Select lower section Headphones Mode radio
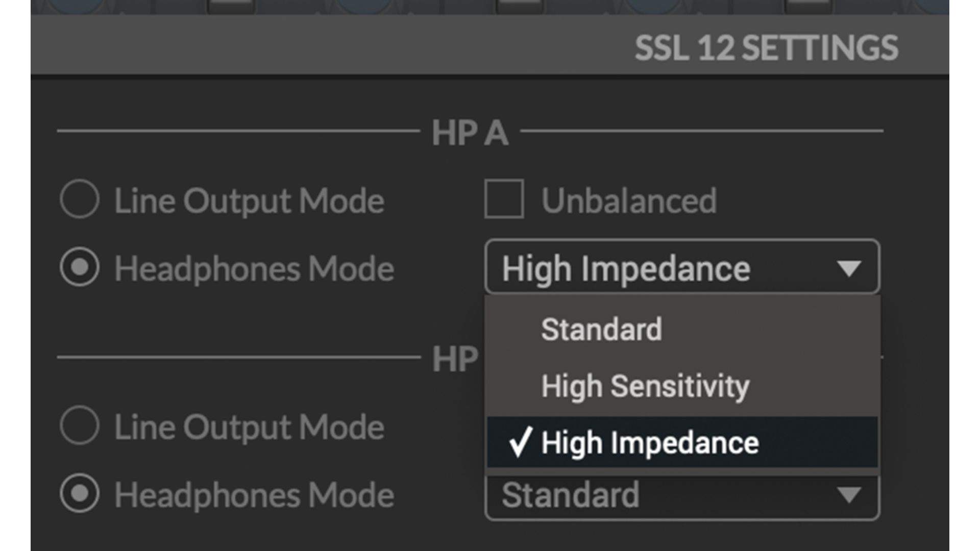This screenshot has width=980, height=551. click(79, 493)
